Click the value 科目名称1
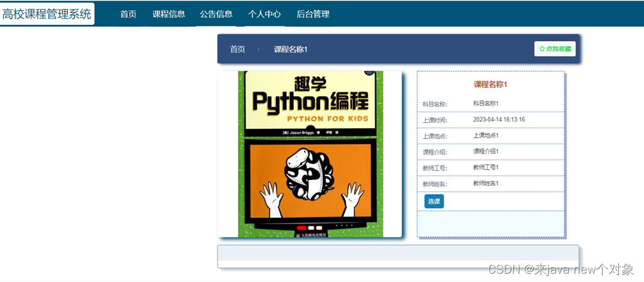The width and height of the screenshot is (644, 282). click(486, 103)
